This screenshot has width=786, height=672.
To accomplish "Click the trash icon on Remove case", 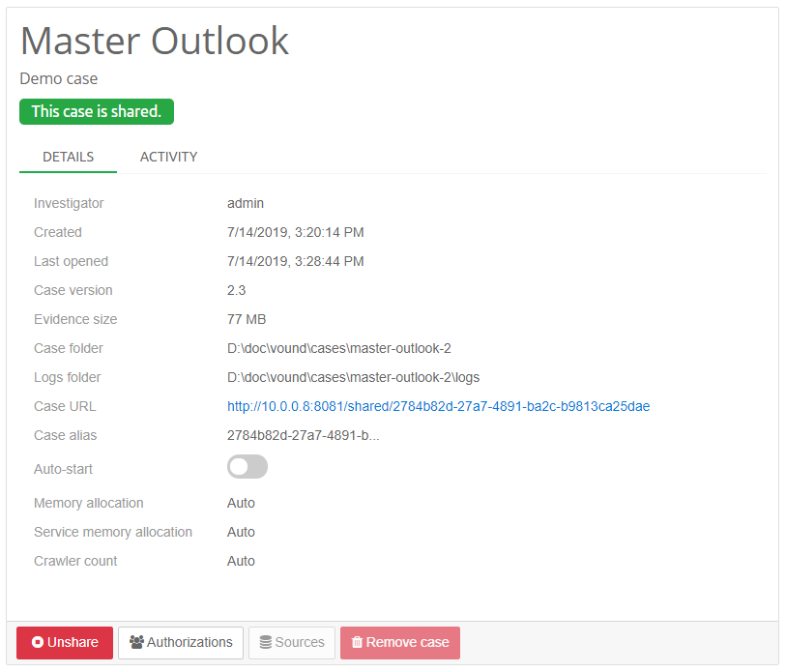I will 357,643.
